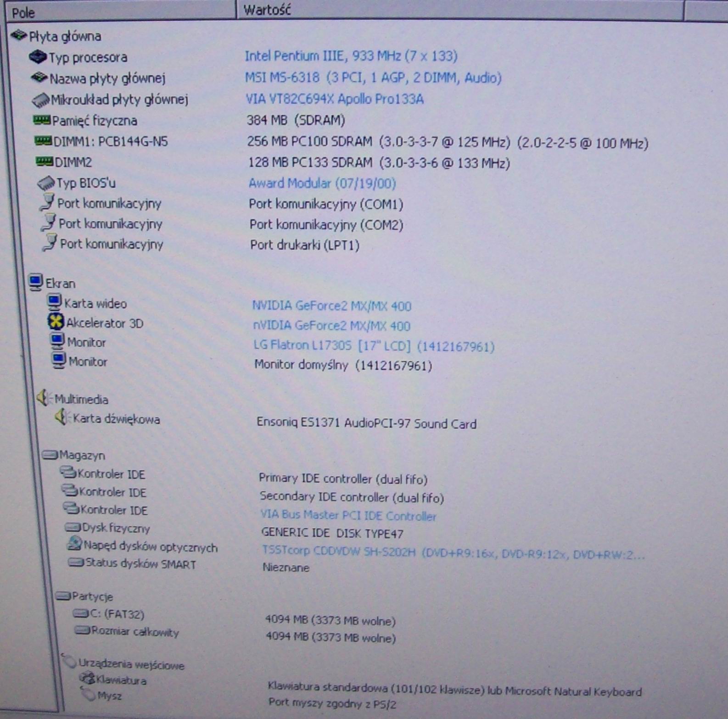The height and width of the screenshot is (719, 728).
Task: Select the drive icon beside Magazyn
Action: tap(50, 455)
